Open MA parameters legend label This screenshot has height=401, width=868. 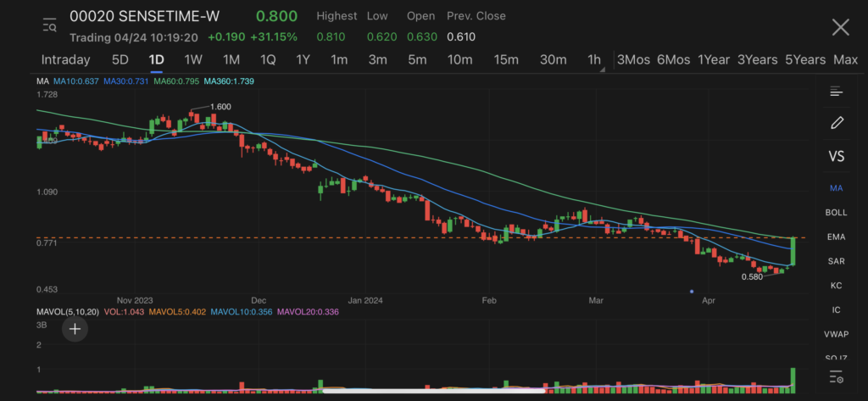(42, 81)
